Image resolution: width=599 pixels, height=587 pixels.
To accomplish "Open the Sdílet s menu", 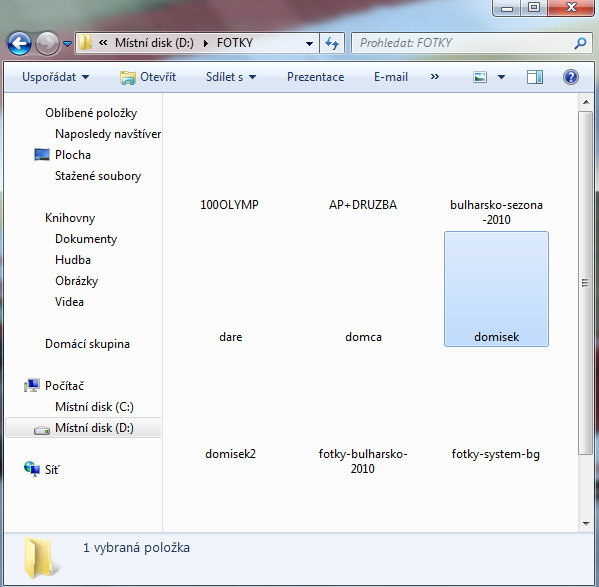I will click(x=231, y=77).
